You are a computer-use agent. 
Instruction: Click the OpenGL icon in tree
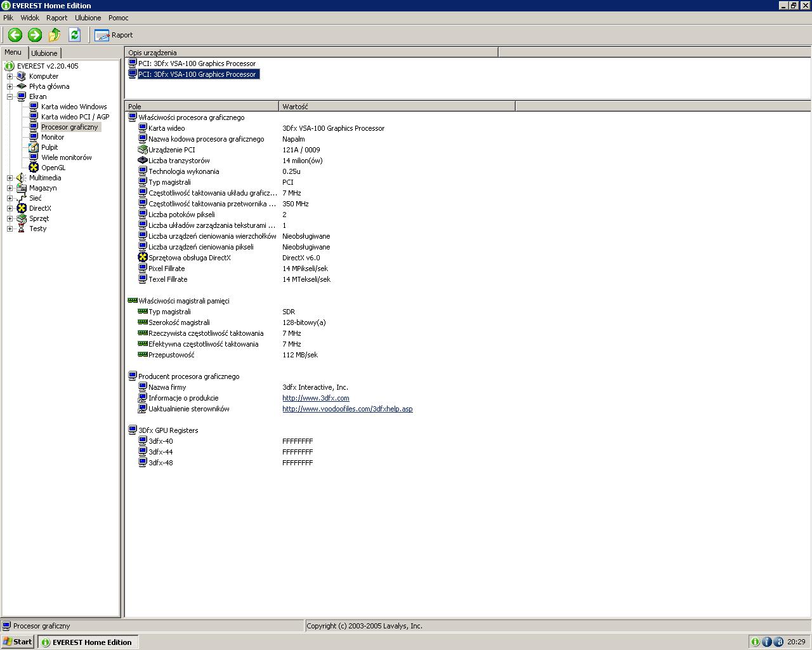coord(34,168)
